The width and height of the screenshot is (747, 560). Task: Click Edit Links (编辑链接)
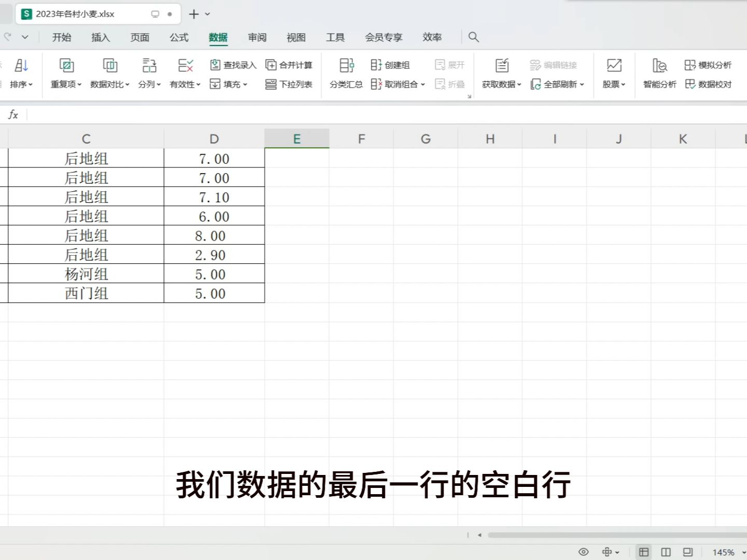tap(554, 65)
